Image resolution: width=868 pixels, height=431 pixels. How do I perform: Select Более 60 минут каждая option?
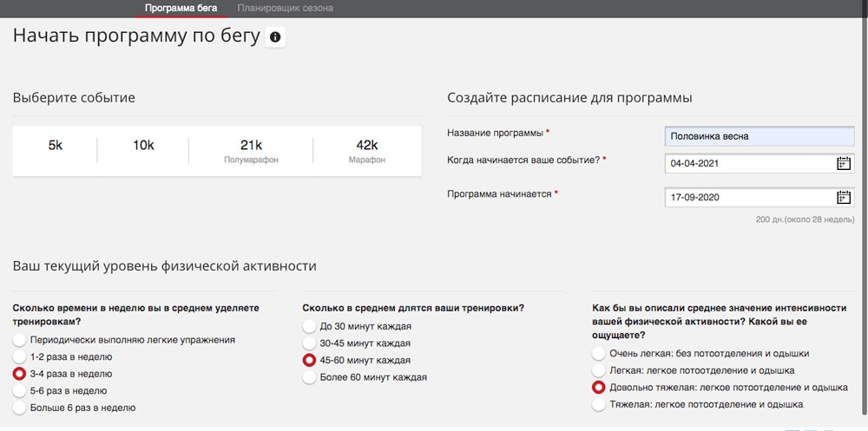click(309, 377)
